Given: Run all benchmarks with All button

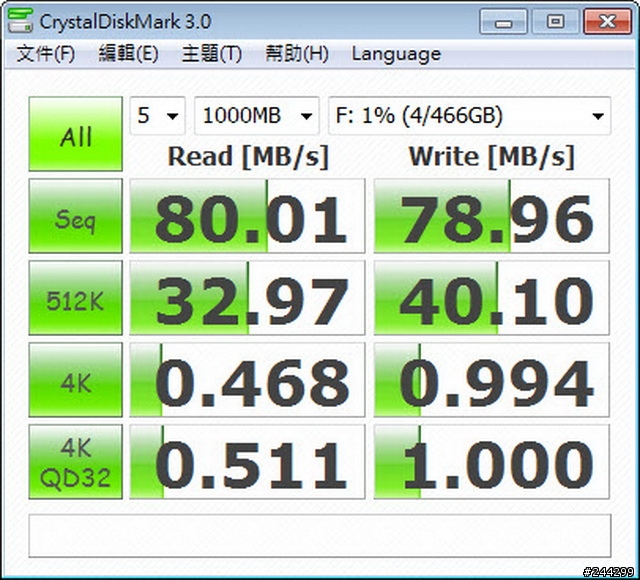Looking at the screenshot, I should click(76, 134).
